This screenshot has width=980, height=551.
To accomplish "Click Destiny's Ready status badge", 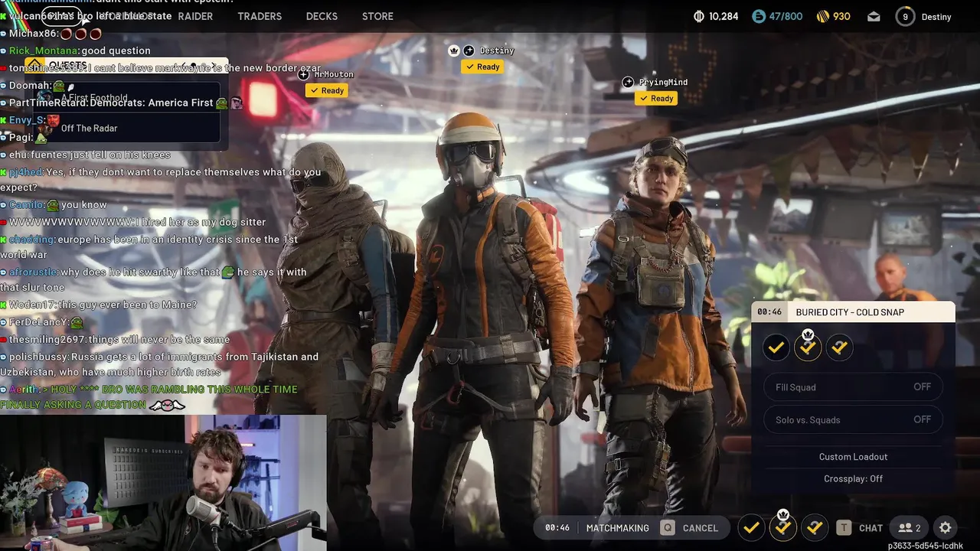I will coord(482,67).
